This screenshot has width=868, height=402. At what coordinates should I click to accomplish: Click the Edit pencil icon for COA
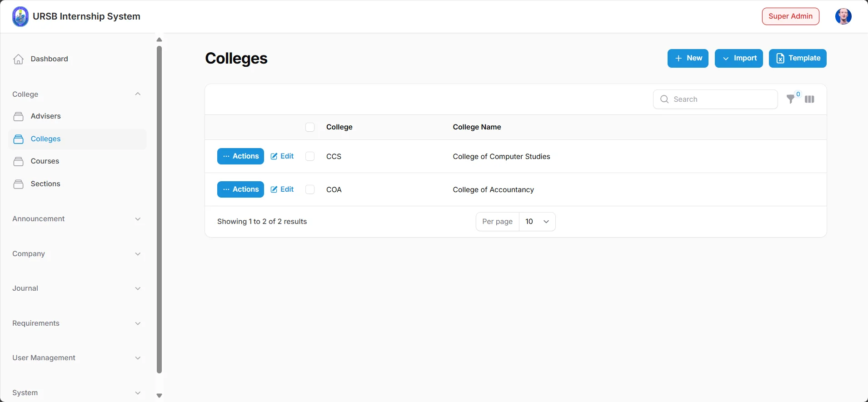coord(274,189)
